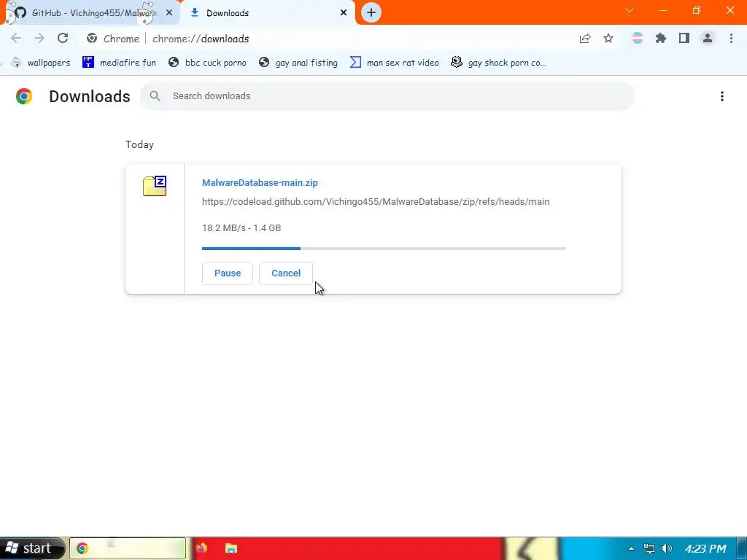Click the Chrome site info chip

pyautogui.click(x=113, y=39)
